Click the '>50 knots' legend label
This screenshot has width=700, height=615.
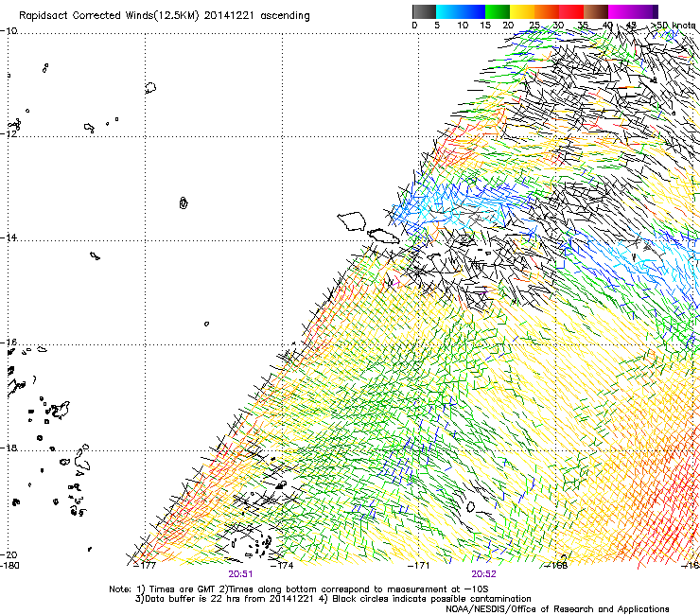pyautogui.click(x=674, y=25)
